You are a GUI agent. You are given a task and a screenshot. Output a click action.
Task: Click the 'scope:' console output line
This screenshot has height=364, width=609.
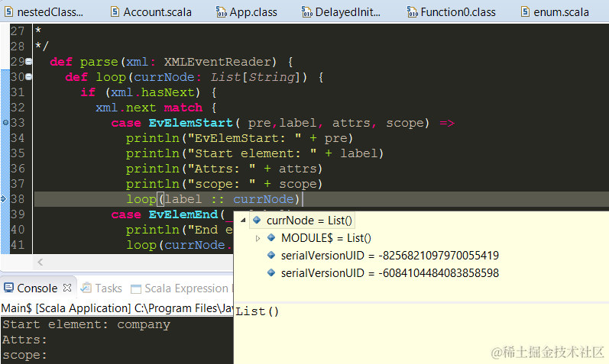click(x=24, y=355)
